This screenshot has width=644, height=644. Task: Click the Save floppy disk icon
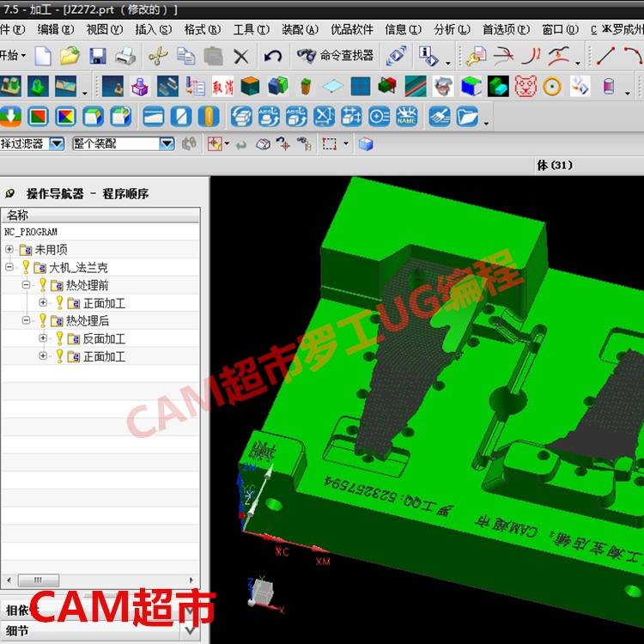point(97,57)
